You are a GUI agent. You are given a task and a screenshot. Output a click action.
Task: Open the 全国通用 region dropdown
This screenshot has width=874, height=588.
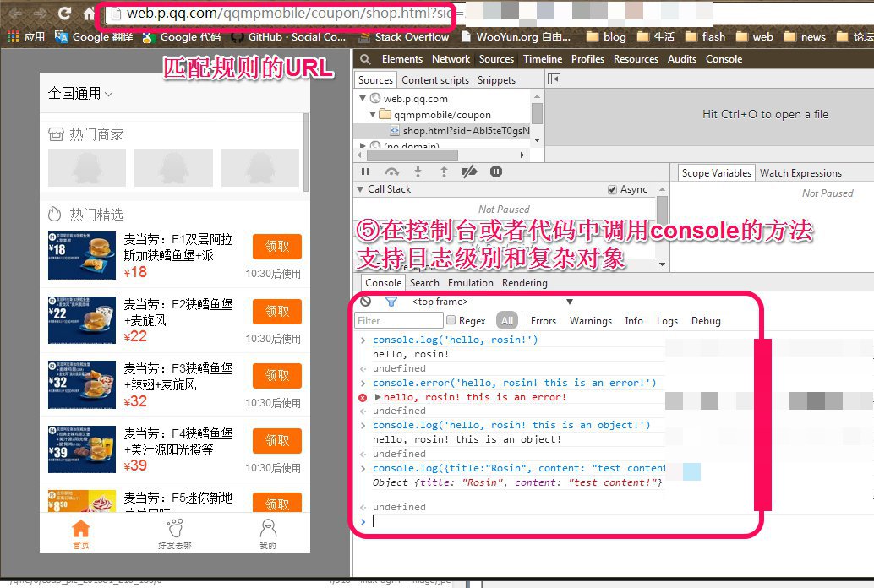coord(80,93)
